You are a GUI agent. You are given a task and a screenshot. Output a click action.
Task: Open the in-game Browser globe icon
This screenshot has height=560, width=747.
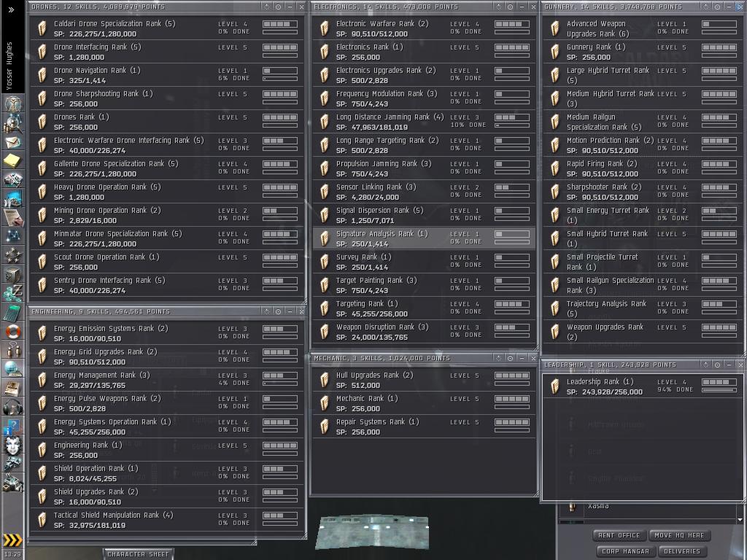coord(13,369)
